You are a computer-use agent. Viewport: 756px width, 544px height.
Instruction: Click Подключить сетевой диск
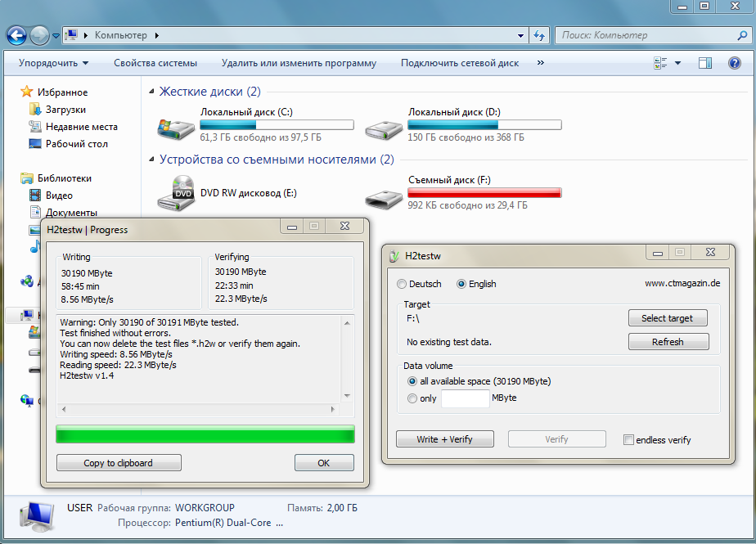(460, 63)
